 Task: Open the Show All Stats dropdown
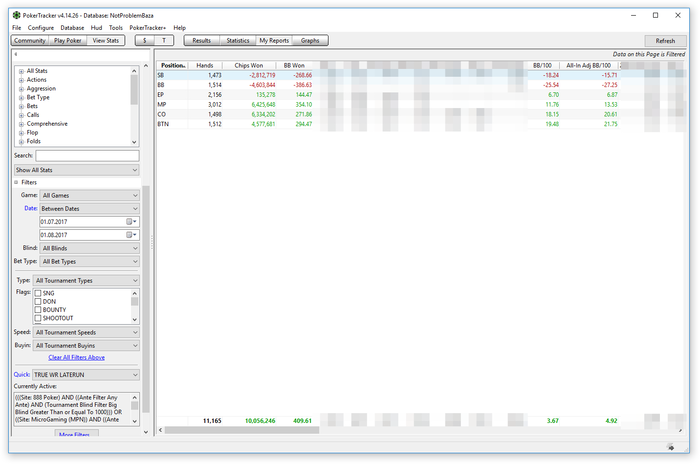[x=76, y=170]
